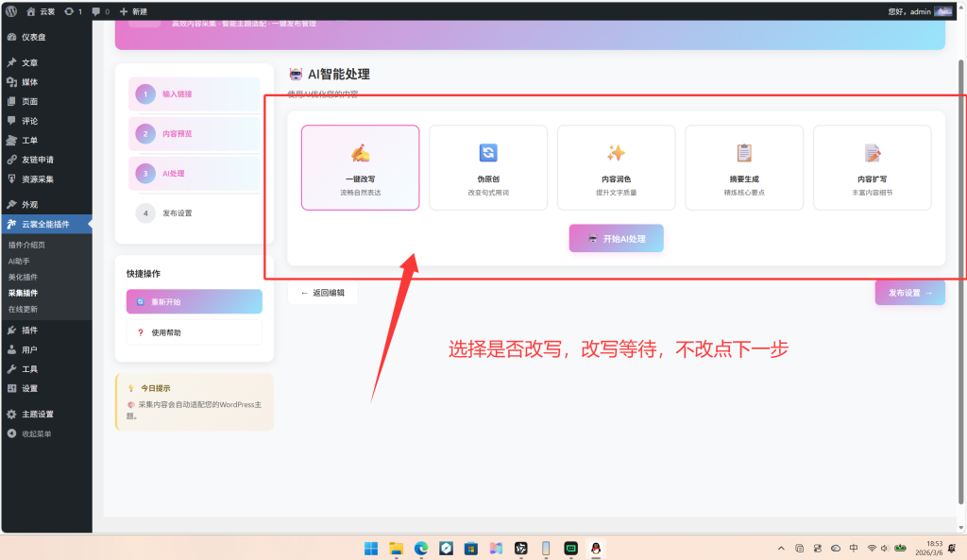967x560 pixels.
Task: Open the comments bubble in admin bar
Action: (100, 11)
